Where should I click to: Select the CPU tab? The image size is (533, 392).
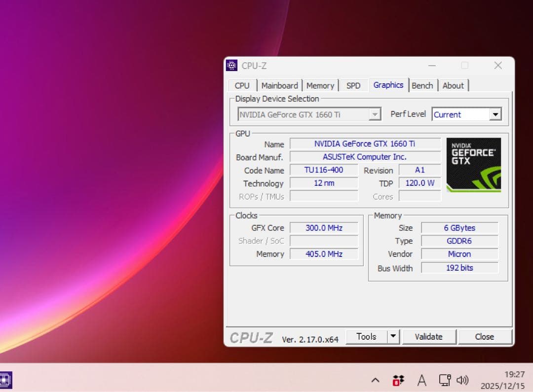242,85
